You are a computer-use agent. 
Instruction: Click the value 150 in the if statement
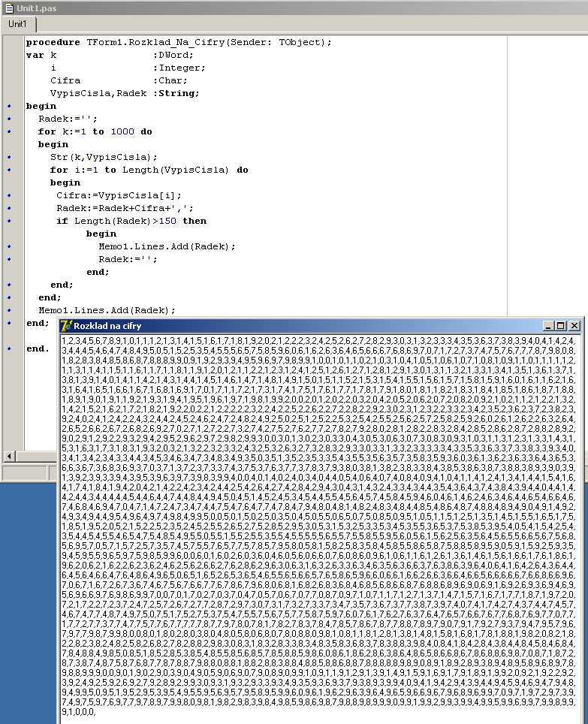167,221
